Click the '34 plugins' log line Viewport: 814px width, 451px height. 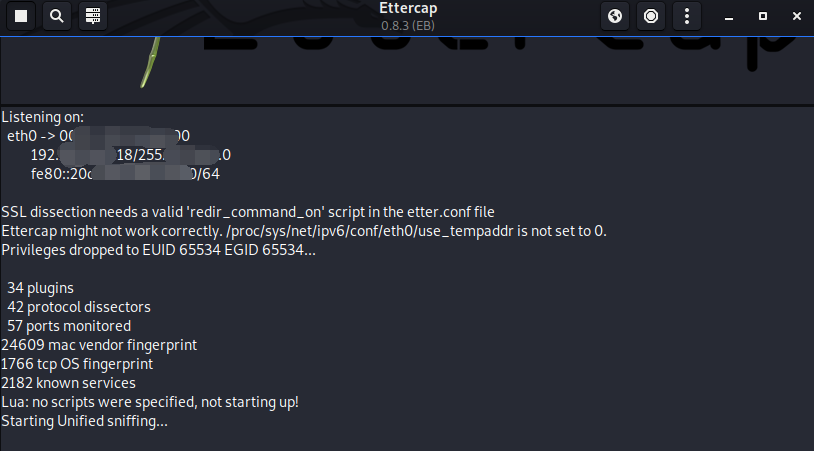40,288
